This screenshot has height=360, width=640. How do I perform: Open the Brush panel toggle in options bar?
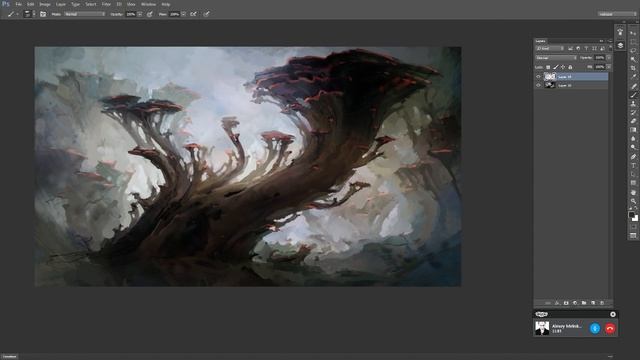point(43,14)
